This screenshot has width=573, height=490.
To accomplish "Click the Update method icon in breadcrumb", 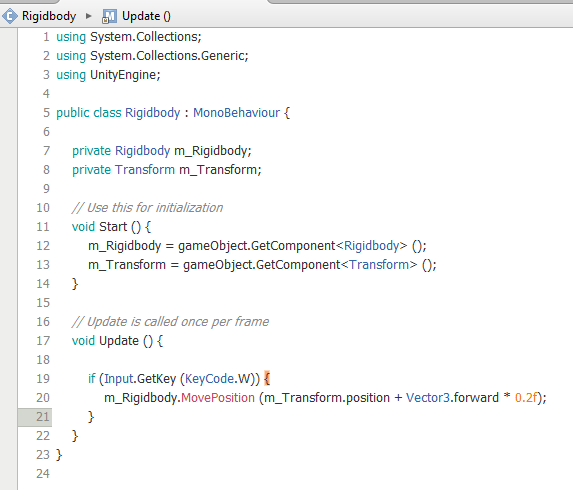I will tap(109, 16).
